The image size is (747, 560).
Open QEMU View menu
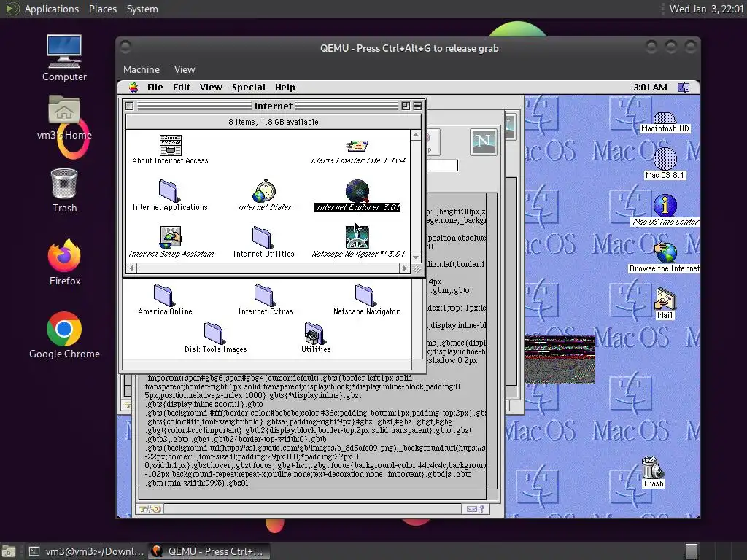coord(185,69)
